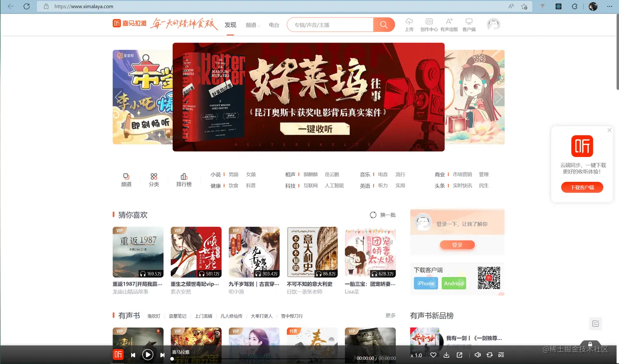
Task: Open the playlist icon in the player bar
Action: tap(501, 355)
